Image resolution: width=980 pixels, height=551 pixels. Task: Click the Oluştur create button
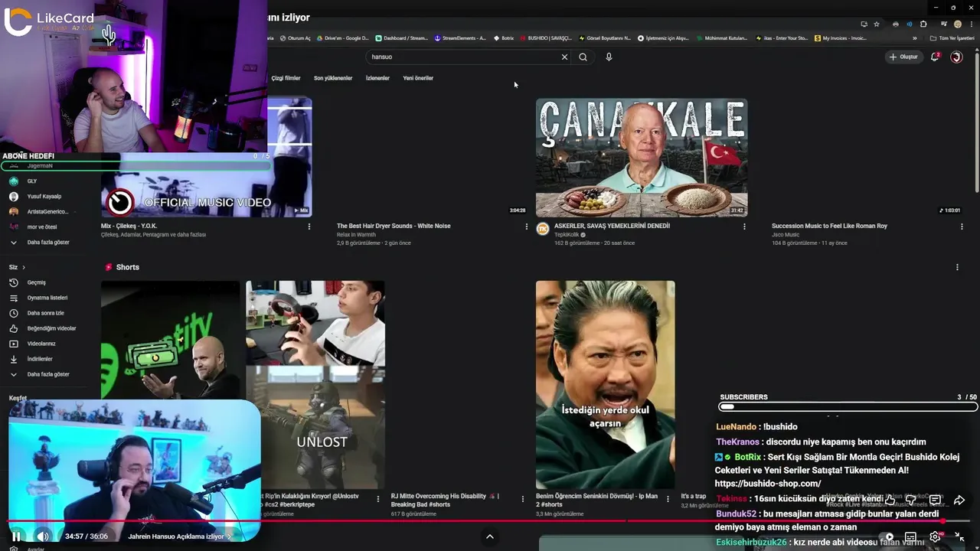903,57
